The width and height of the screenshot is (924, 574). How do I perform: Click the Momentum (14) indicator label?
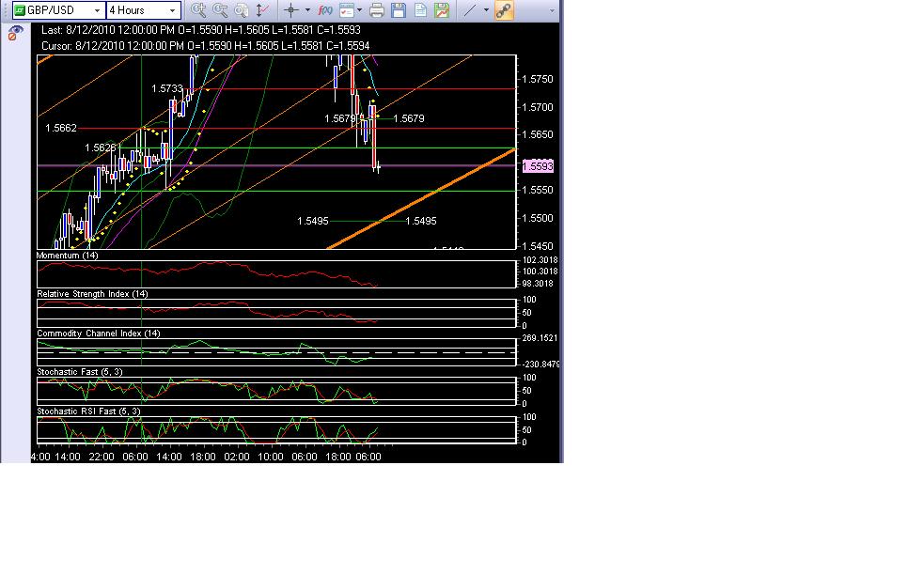(x=67, y=256)
